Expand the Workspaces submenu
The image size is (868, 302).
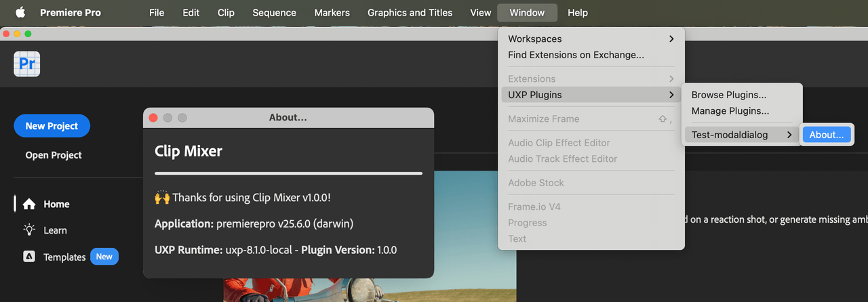coord(591,39)
